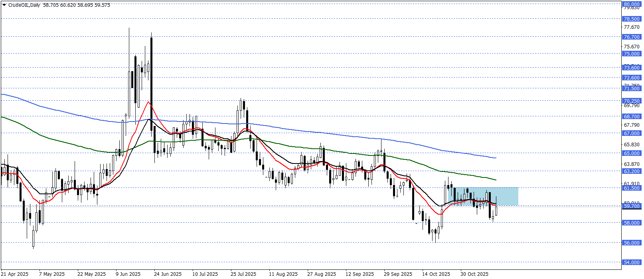Click the triangle arrow before CrudeOIL,Daily
644x279 pixels.
4,5
